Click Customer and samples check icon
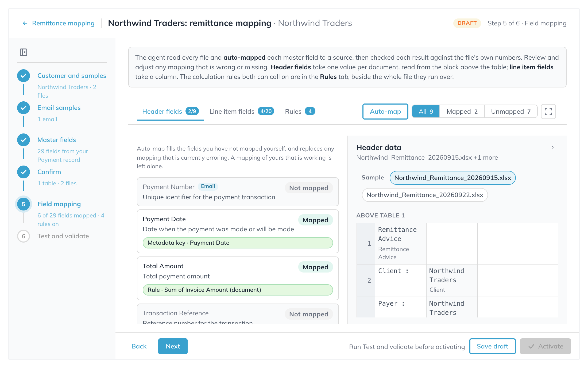The height and width of the screenshot is (368, 588). click(x=24, y=76)
